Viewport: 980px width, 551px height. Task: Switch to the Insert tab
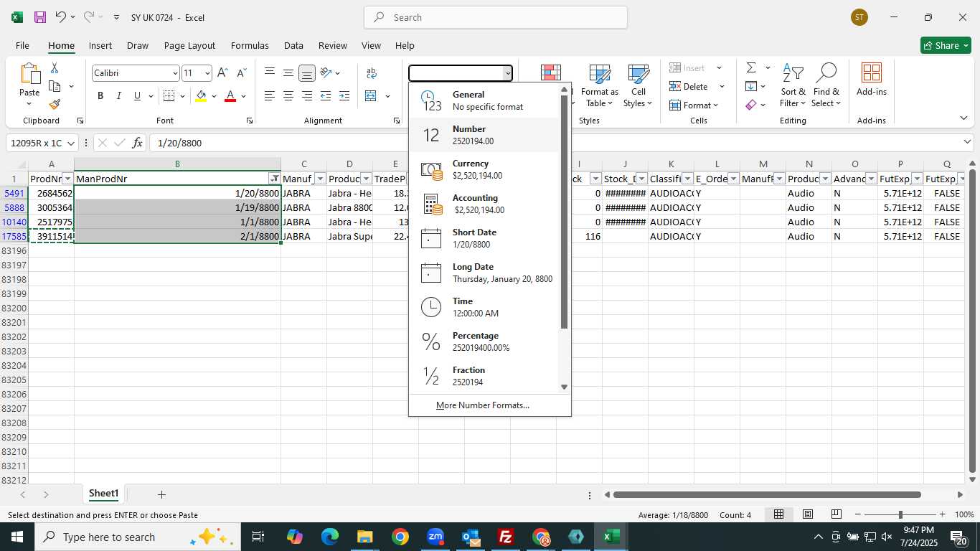click(x=100, y=45)
